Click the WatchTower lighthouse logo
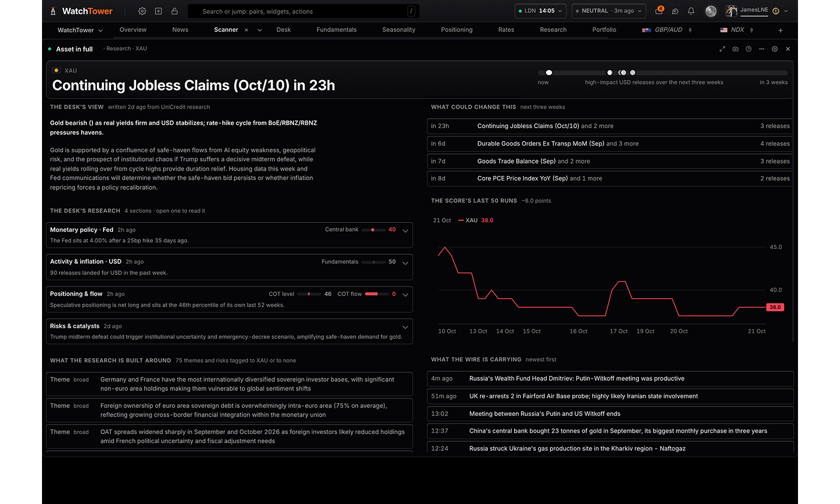Viewport: 840px width, 504px height. [53, 11]
